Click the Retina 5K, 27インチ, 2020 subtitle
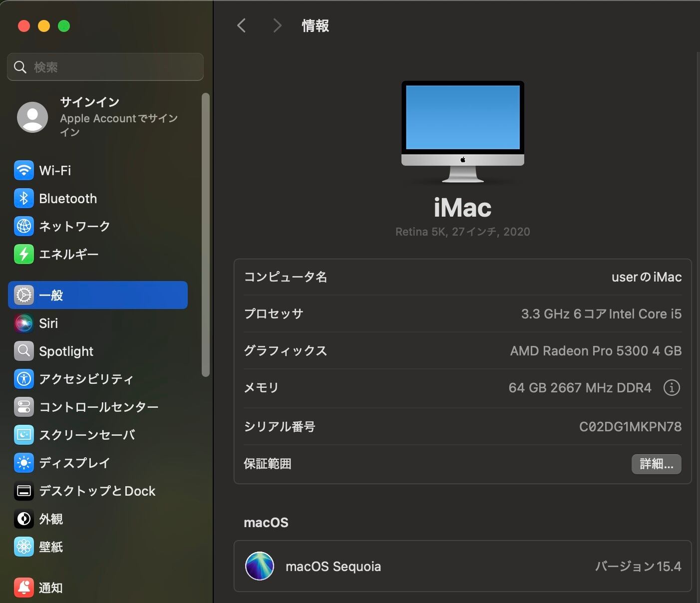The height and width of the screenshot is (603, 700). [463, 232]
